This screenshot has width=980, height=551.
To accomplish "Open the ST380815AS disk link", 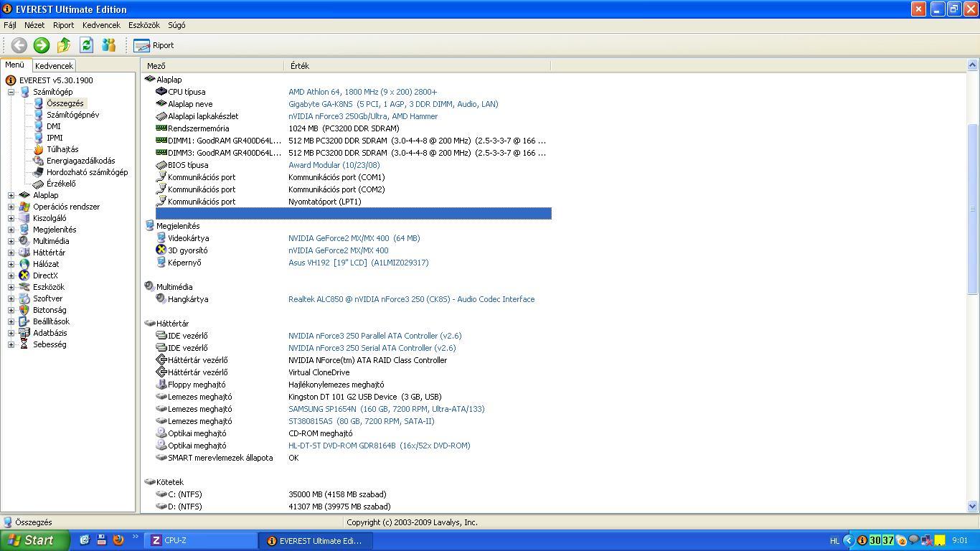I will pyautogui.click(x=361, y=421).
